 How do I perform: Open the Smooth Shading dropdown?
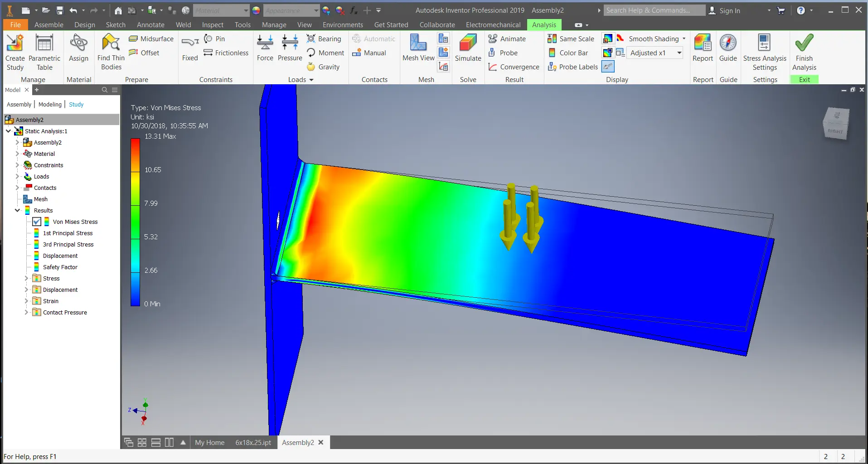[684, 39]
